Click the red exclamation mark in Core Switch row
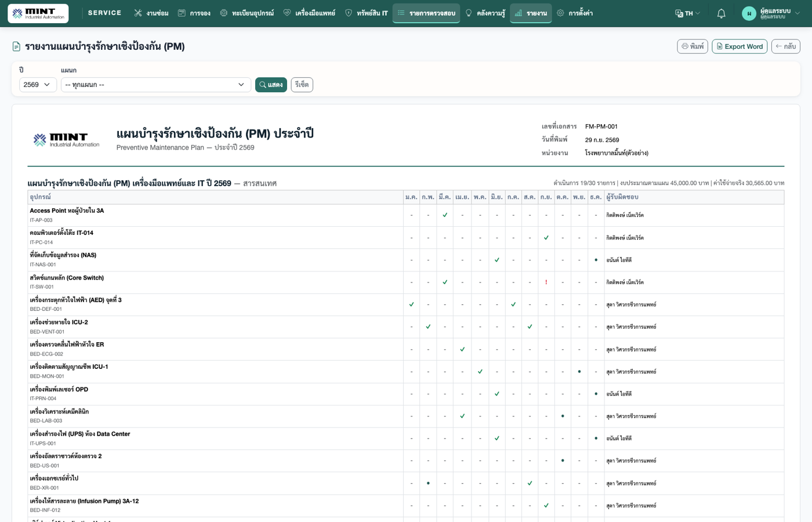Screen dimensions: 812x522 (x=546, y=282)
